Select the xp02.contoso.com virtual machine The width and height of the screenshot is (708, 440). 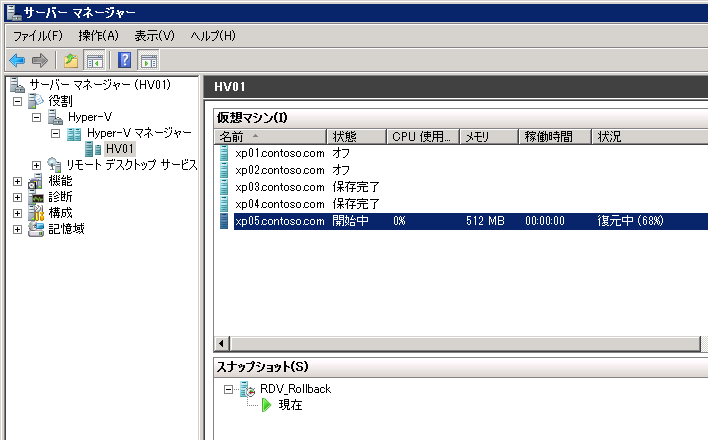[279, 170]
